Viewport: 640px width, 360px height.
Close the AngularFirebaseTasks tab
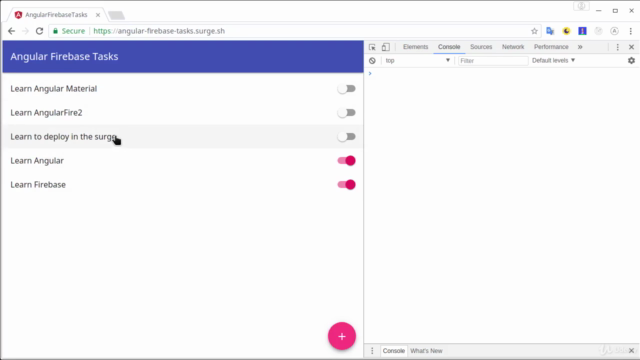[98, 15]
